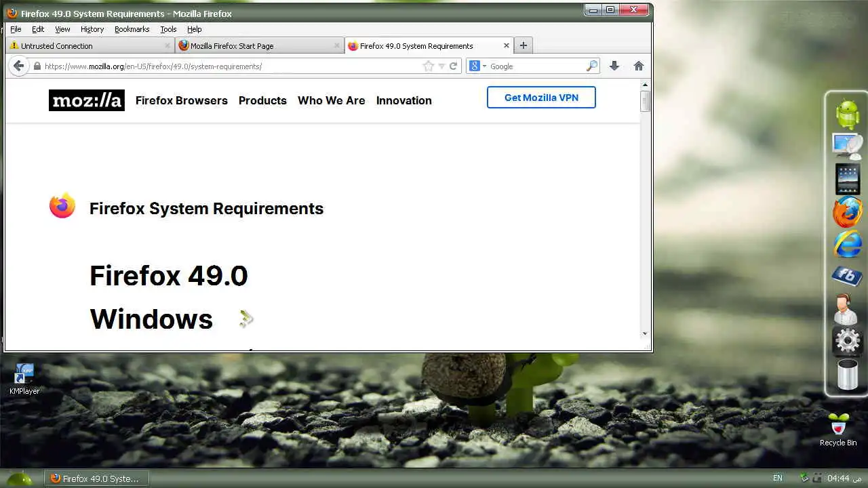This screenshot has width=868, height=488.
Task: Click the green network tray icon
Action: [804, 479]
